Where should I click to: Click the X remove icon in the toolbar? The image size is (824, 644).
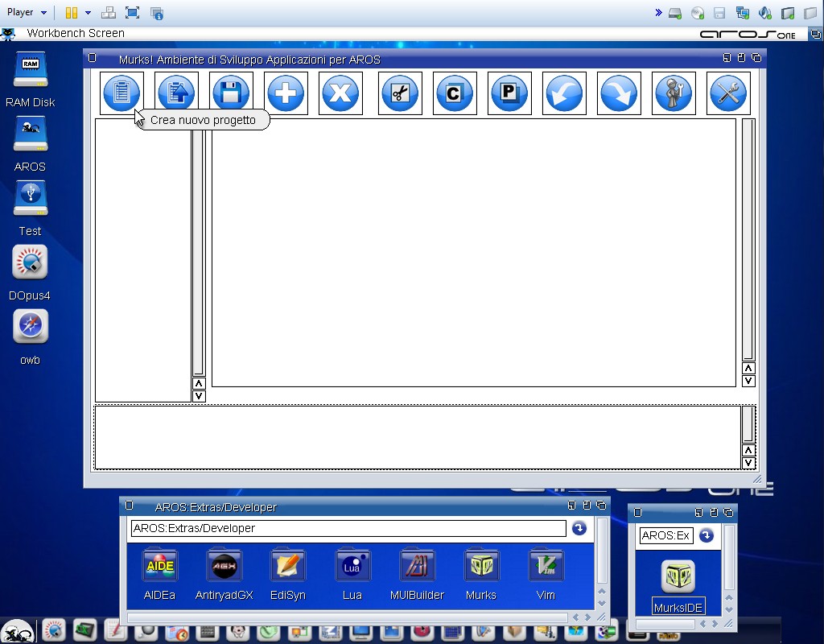[340, 93]
